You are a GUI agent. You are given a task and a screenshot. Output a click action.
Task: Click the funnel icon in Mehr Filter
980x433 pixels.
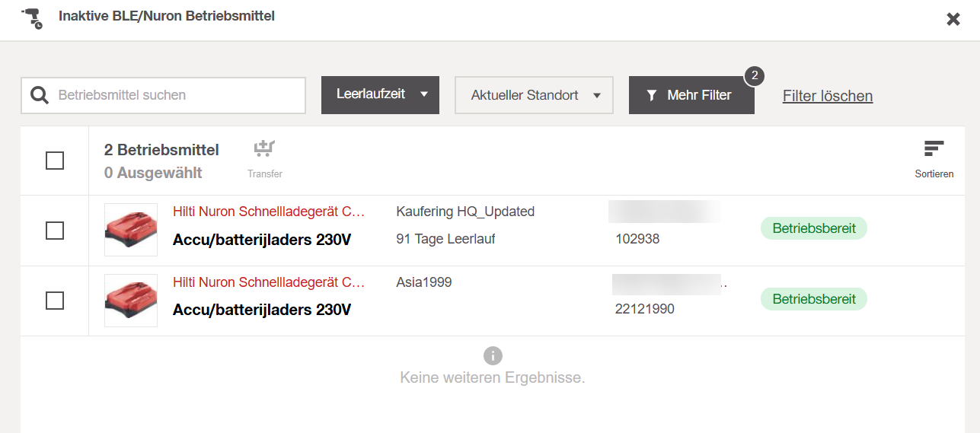652,95
